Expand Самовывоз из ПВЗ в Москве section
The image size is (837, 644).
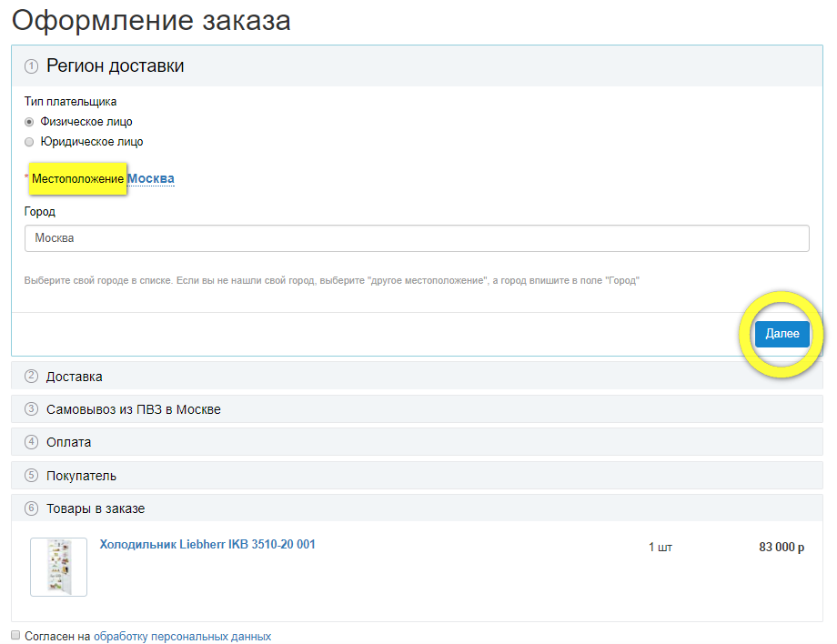(417, 408)
